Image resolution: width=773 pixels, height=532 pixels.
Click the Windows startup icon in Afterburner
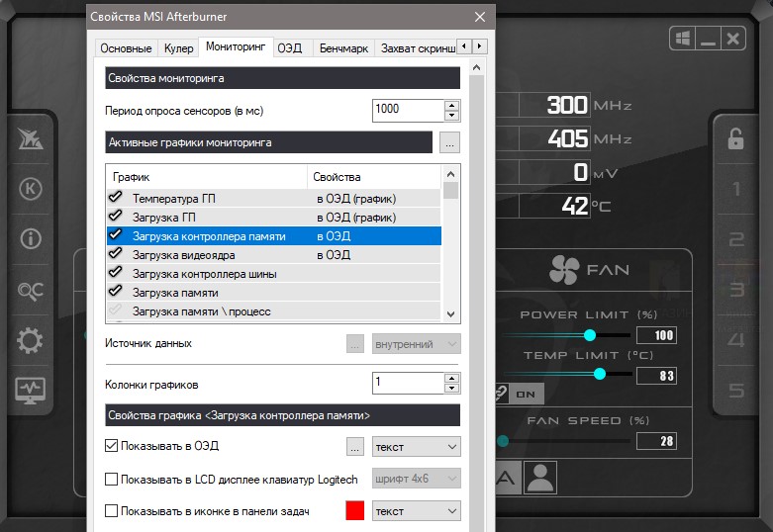tap(683, 38)
